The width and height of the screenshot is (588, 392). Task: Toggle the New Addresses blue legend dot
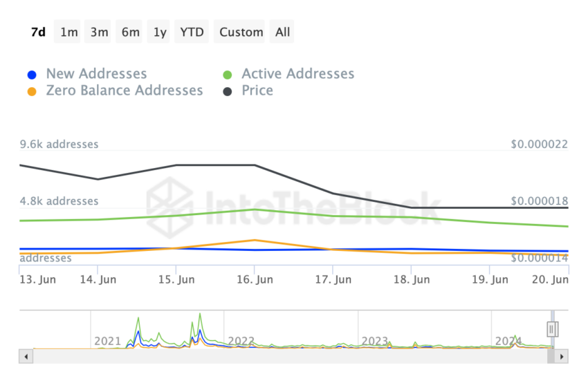32,75
